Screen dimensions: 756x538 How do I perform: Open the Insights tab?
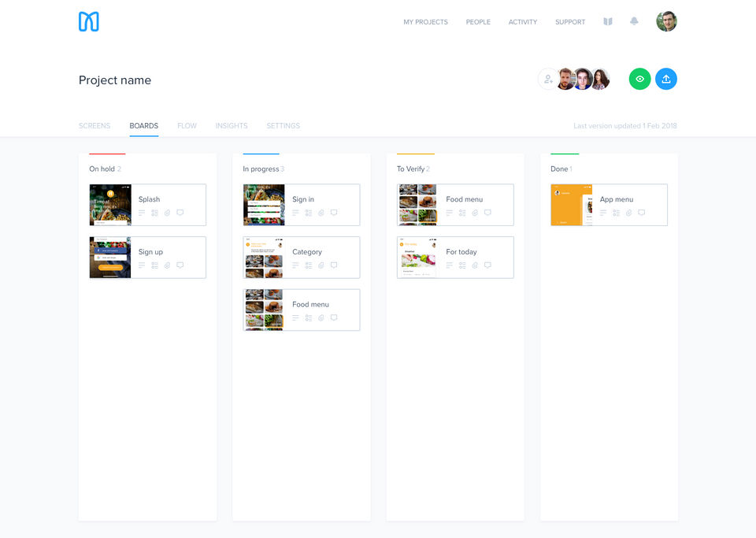(232, 126)
